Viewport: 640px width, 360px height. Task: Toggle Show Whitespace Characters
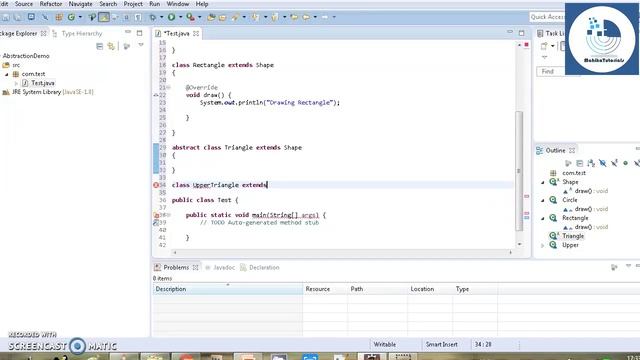[x=138, y=17]
